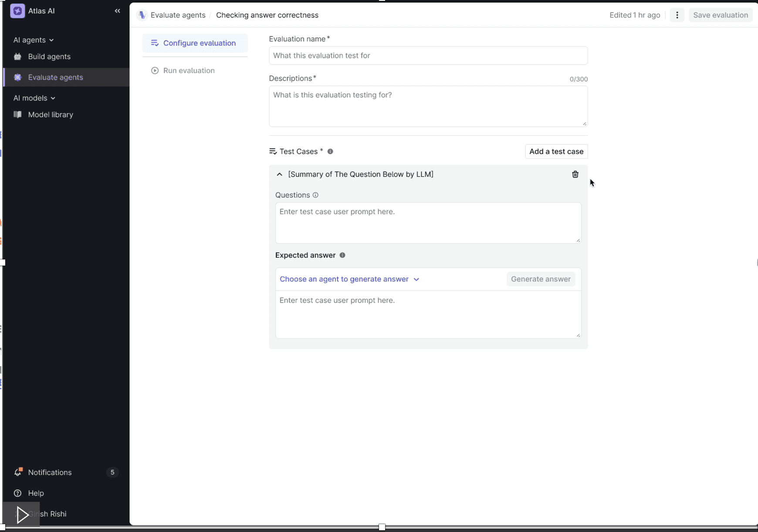Switch to the Run evaluation tab
The height and width of the screenshot is (532, 758).
[189, 70]
